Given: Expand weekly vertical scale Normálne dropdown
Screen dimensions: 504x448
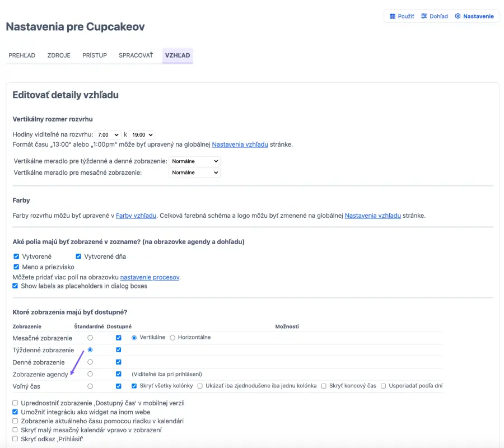Looking at the screenshot, I should coord(194,161).
